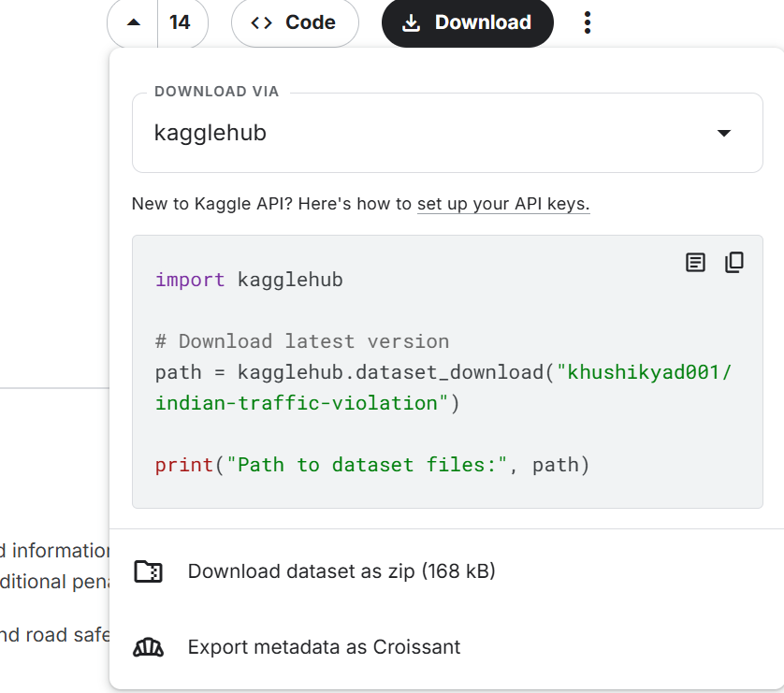Click the print("Path to dataset files:") line
The image size is (784, 693).
tap(372, 465)
